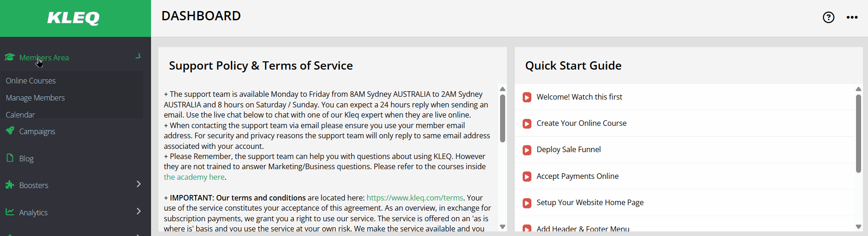Open the 'Accept Payments Online' guide
Viewport: 868px width, 236px height.
[x=577, y=176]
